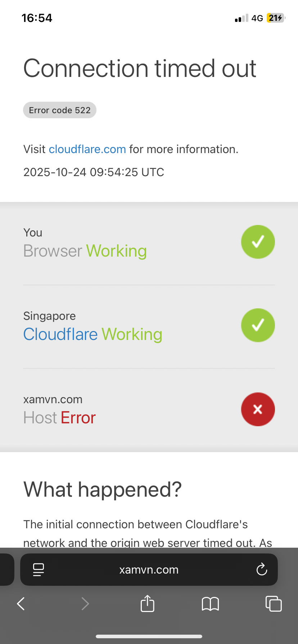Viewport: 298px width, 644px height.
Task: Click the green Browser Working checkmark
Action: coord(258,242)
